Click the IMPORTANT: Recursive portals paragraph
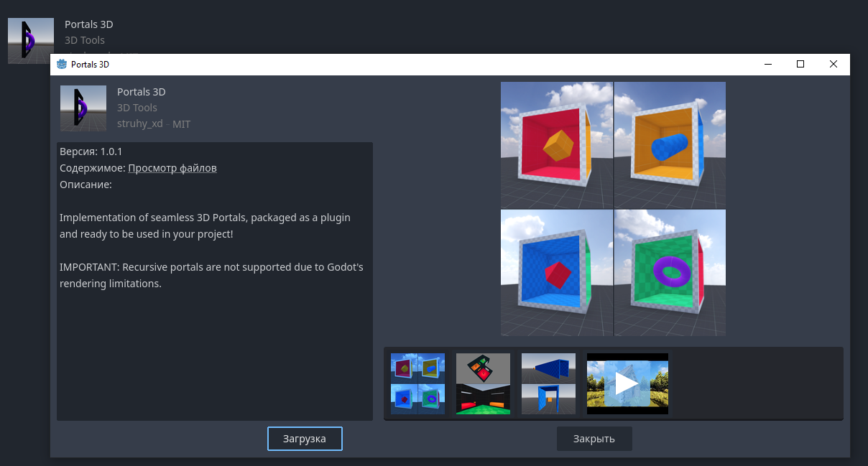 click(212, 275)
